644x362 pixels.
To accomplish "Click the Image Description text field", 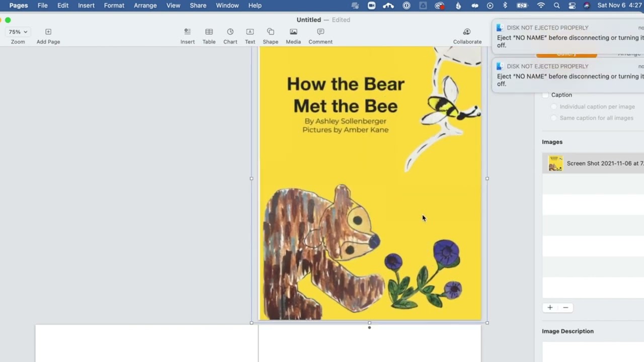I will coord(593,352).
